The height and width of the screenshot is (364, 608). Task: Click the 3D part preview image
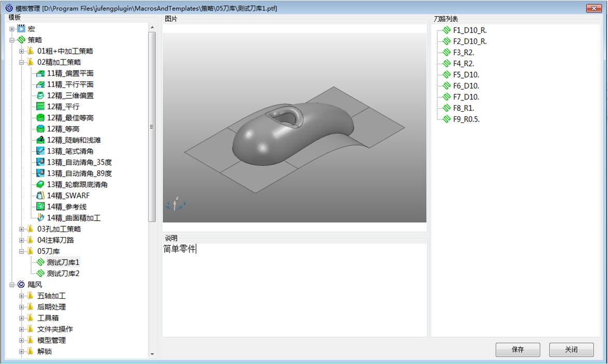(x=295, y=127)
